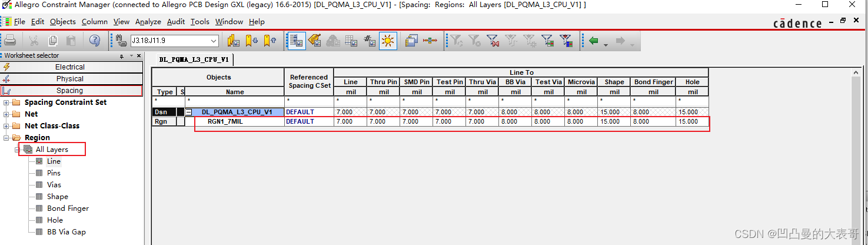Open the Edit menu

(x=38, y=22)
